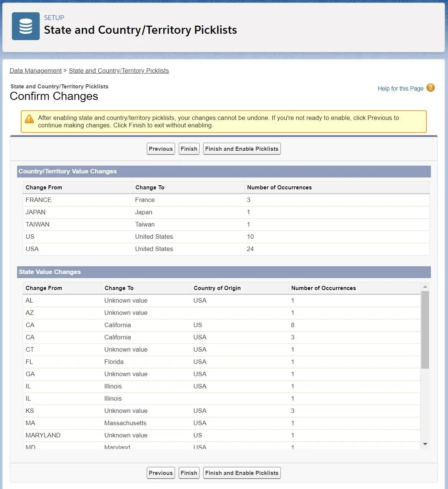Click the Setup database stack icon
448x489 pixels.
tap(26, 26)
